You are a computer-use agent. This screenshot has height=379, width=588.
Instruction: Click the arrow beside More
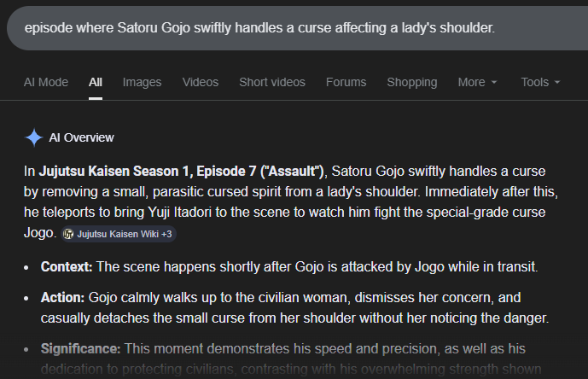(x=493, y=83)
